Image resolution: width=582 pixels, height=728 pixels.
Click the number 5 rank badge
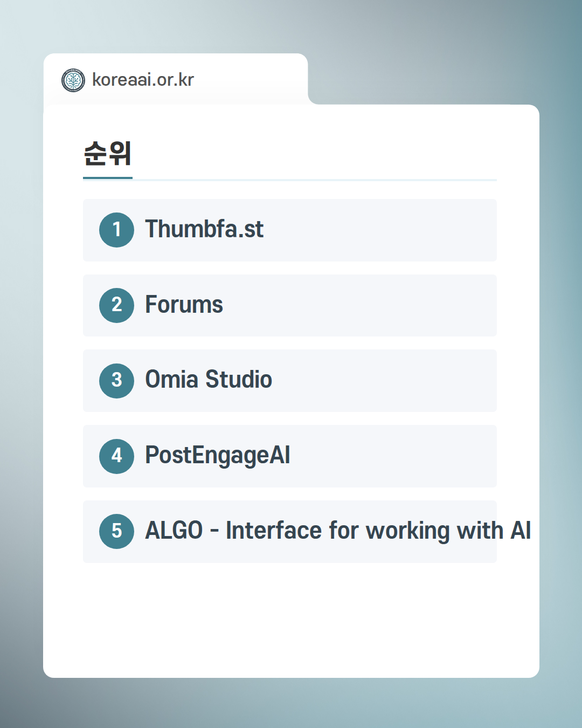click(x=116, y=531)
